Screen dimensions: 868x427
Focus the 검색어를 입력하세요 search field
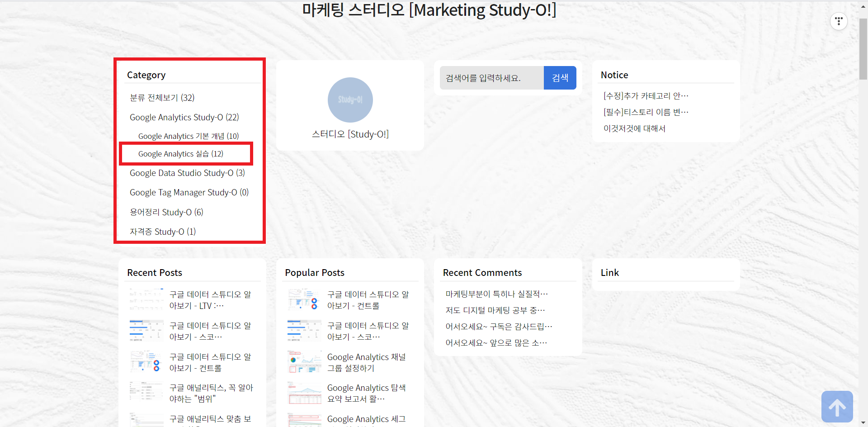491,78
